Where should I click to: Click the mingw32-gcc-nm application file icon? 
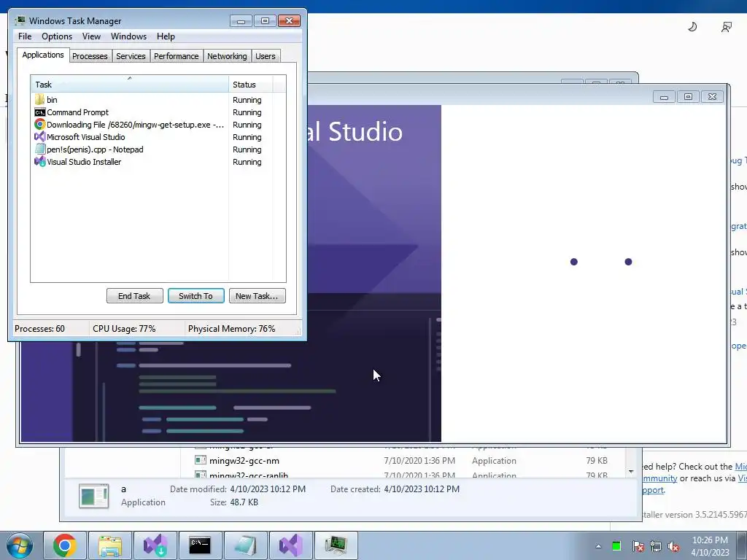click(x=201, y=460)
